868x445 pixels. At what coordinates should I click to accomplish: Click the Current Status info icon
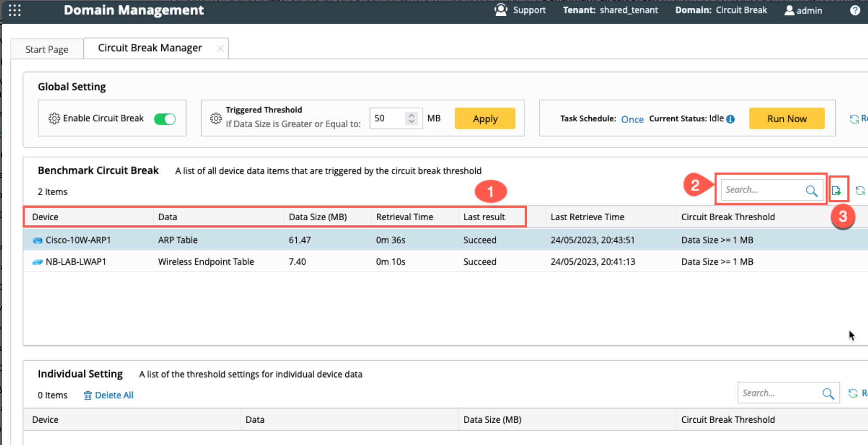[730, 119]
